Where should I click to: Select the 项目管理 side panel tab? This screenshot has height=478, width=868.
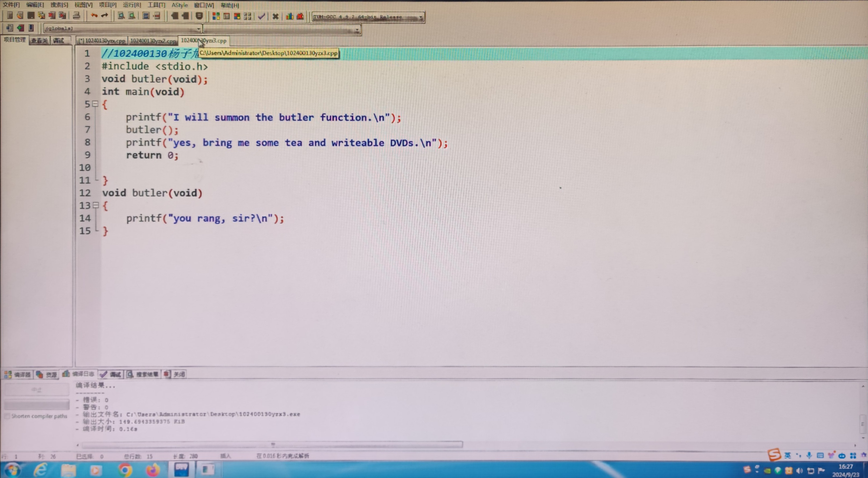[15, 40]
